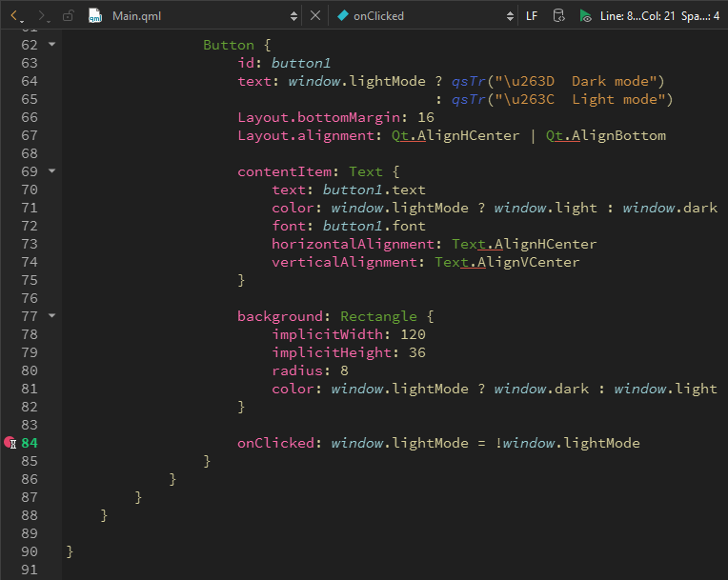Click line number 62 in gutter
The height and width of the screenshot is (580, 728).
click(x=30, y=45)
